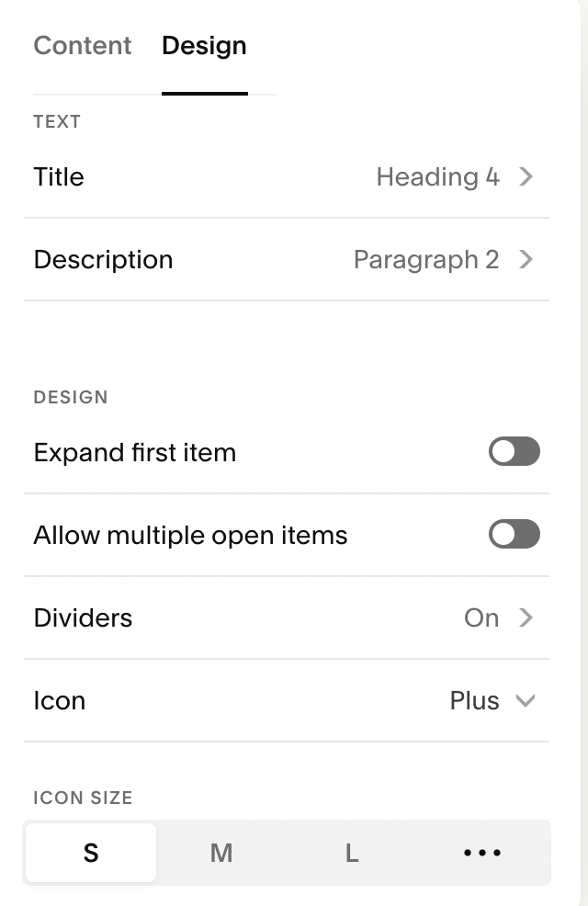Click the Allow multiple open items label
The height and width of the screenshot is (906, 588).
pyautogui.click(x=190, y=535)
